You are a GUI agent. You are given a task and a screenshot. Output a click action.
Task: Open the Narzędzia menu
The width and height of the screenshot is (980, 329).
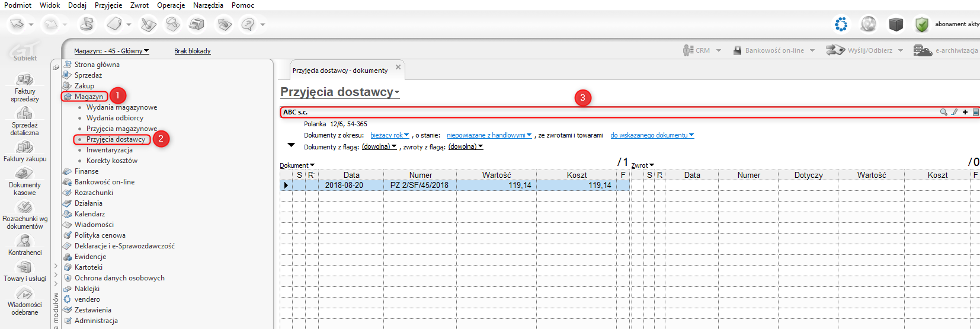pyautogui.click(x=208, y=5)
